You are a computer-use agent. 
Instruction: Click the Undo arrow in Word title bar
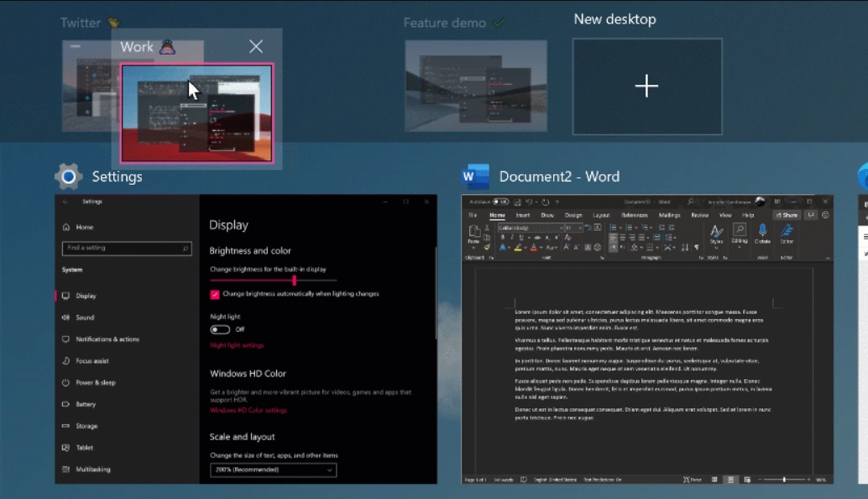click(x=529, y=202)
